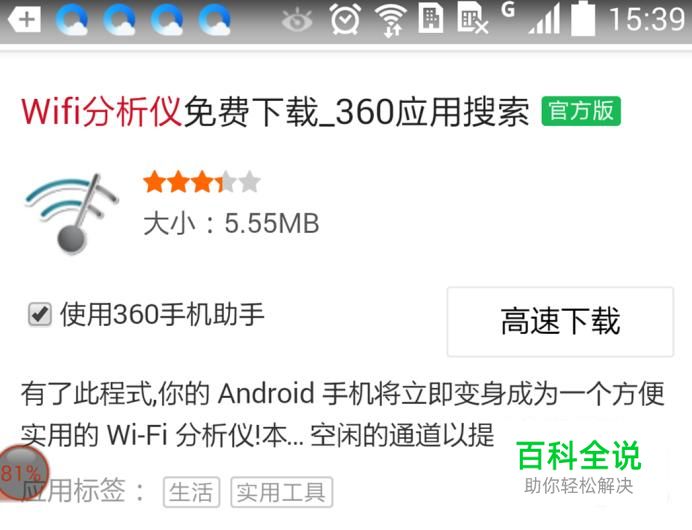The image size is (692, 530).
Task: Open the third browser cloud notification icon
Action: point(167,20)
